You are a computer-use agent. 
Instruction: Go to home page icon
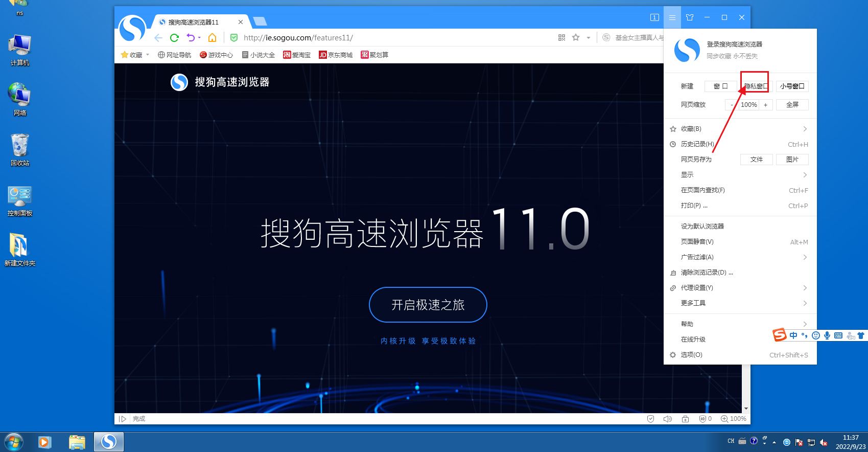point(212,38)
